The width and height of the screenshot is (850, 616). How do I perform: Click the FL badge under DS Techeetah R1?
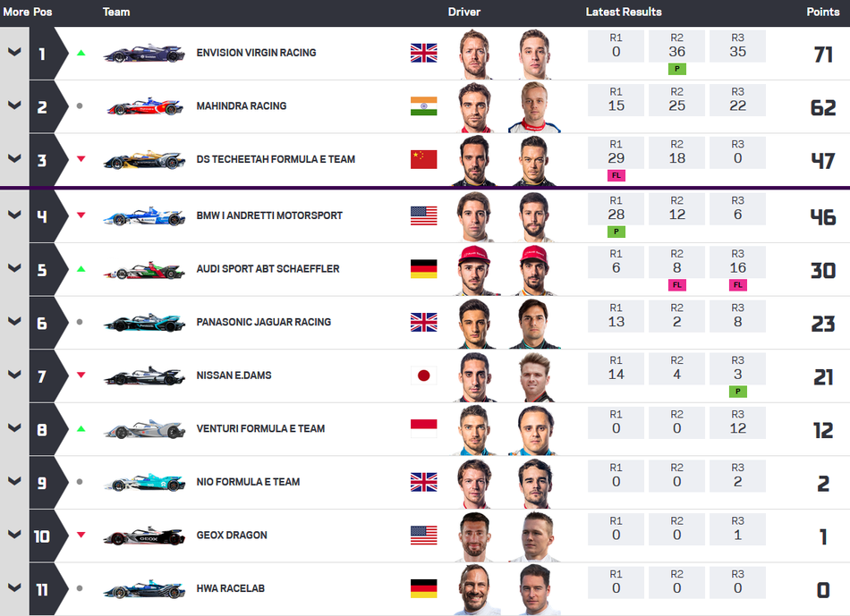pyautogui.click(x=616, y=176)
